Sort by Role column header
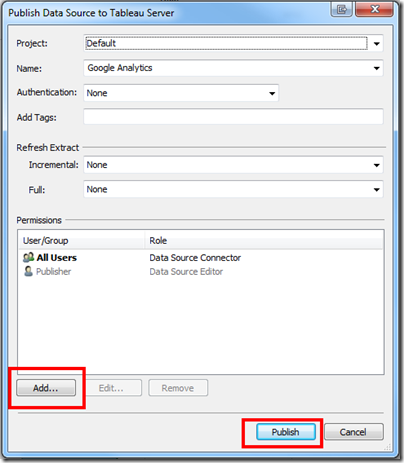This screenshot has width=404, height=463. point(264,240)
